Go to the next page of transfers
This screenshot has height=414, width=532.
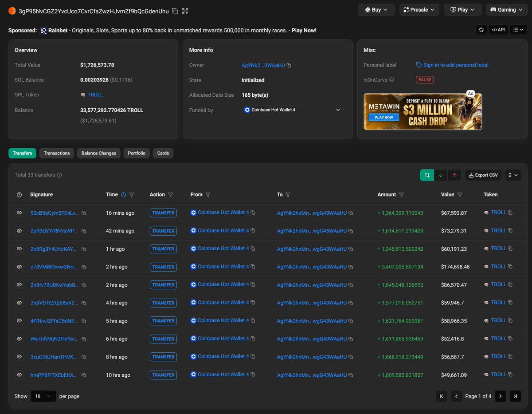pyautogui.click(x=501, y=396)
